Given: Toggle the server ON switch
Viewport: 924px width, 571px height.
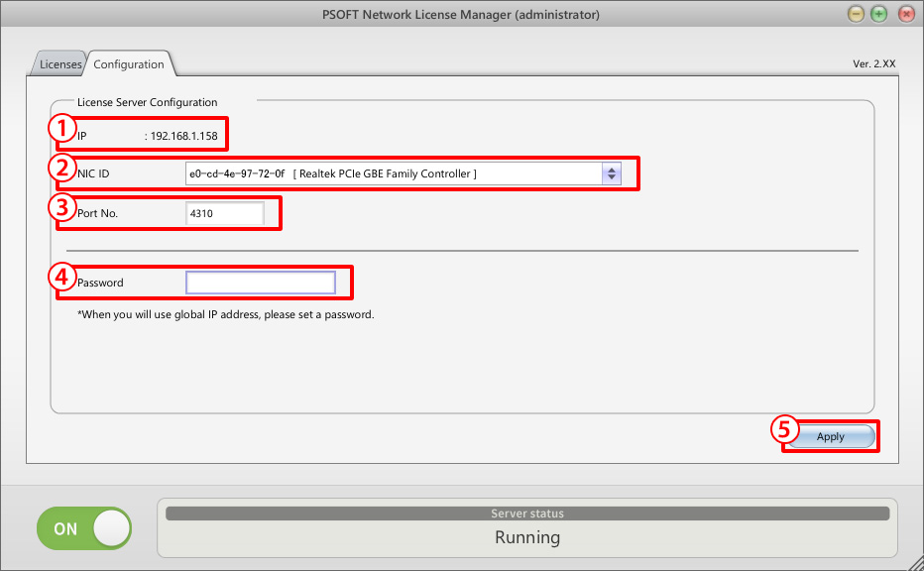Looking at the screenshot, I should [x=84, y=528].
